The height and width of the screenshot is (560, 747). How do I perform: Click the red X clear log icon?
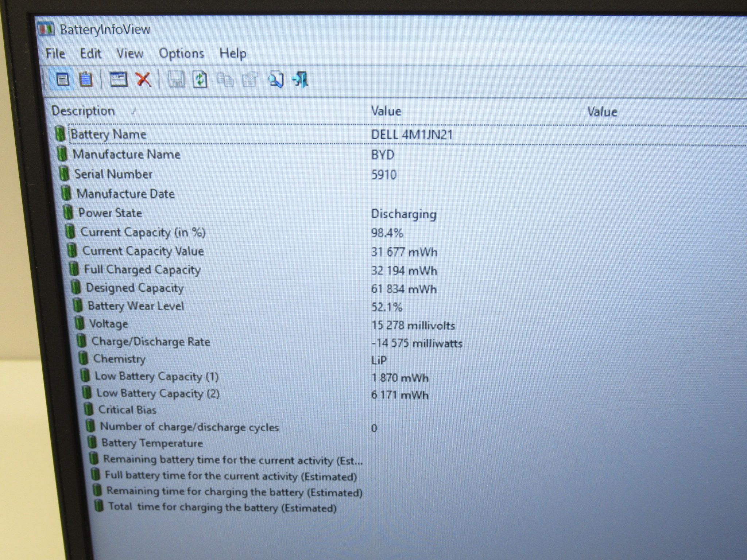point(143,79)
